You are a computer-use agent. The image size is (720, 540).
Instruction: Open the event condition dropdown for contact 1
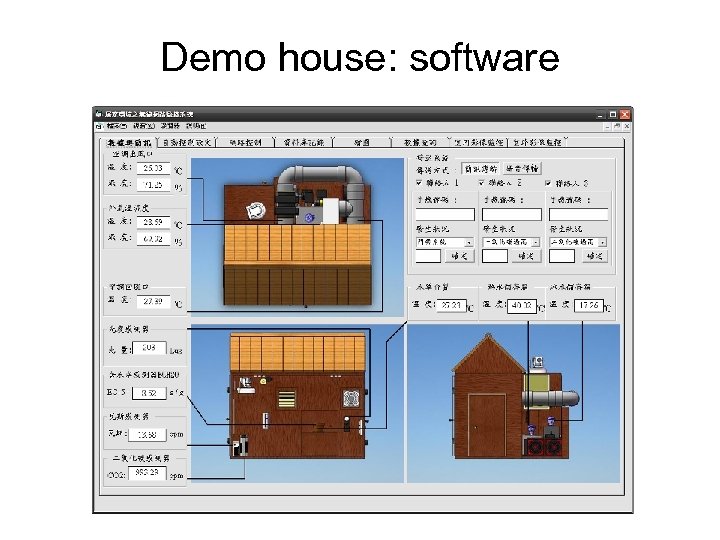[469, 242]
